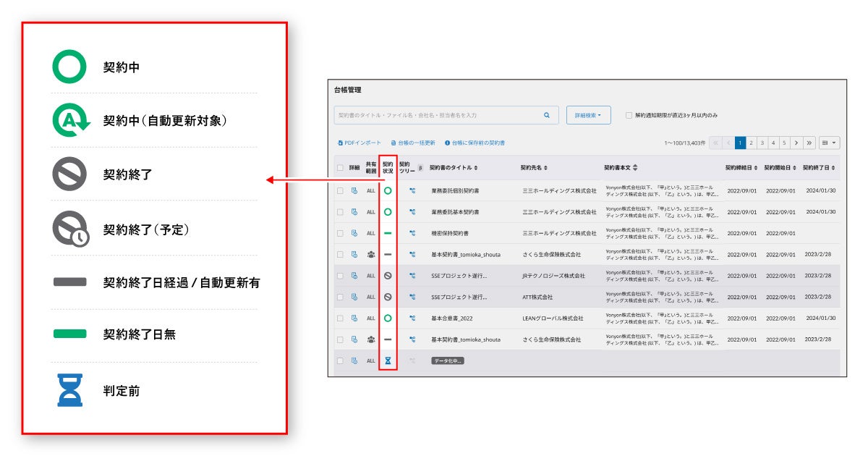
Task: Check the 機密保持契約書 row checkbox
Action: pyautogui.click(x=340, y=233)
